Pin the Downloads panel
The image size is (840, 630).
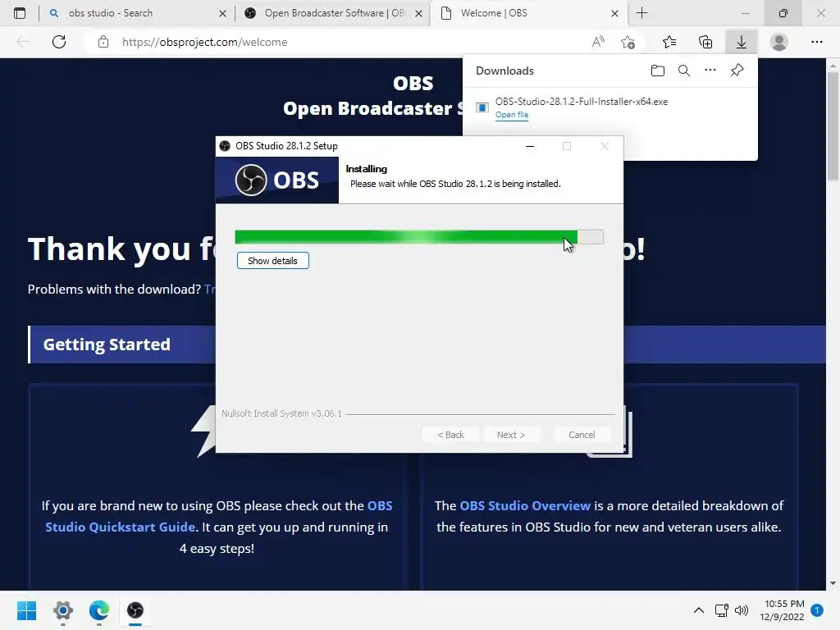[737, 71]
